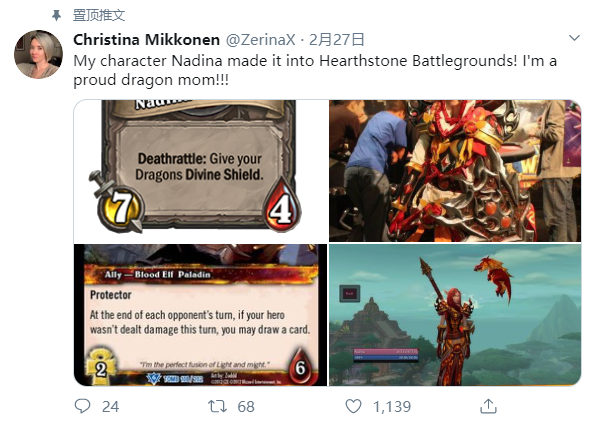Expand the tweet options chevron
Image resolution: width=594 pixels, height=425 pixels.
coord(574,38)
